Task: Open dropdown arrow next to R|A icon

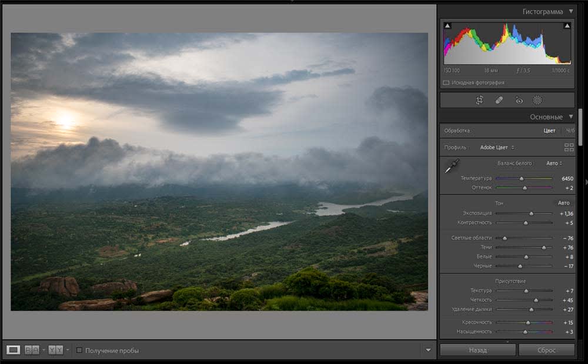Action: pos(44,350)
